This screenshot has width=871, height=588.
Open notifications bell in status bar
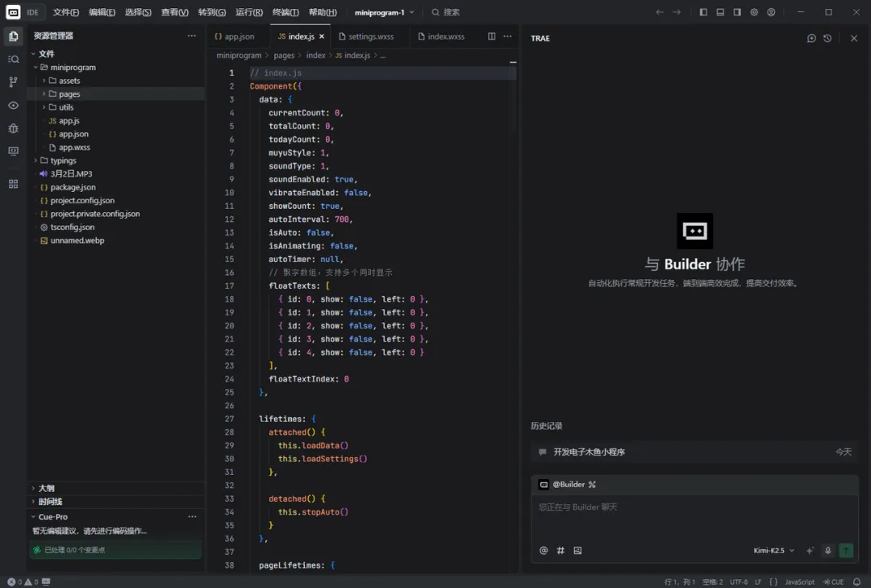pyautogui.click(x=856, y=582)
